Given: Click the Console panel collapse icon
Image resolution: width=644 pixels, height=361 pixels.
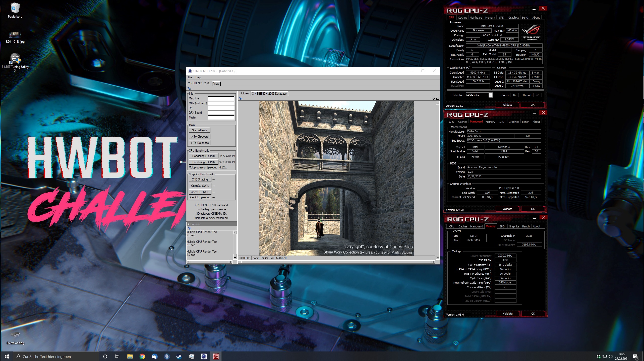Looking at the screenshot, I should pyautogui.click(x=188, y=224).
